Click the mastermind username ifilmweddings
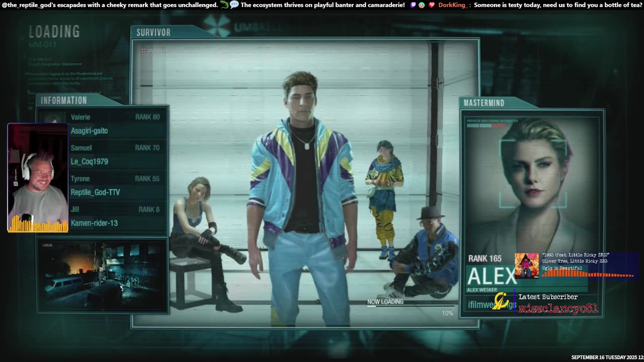Viewport: 644px width, 362px height. (492, 305)
